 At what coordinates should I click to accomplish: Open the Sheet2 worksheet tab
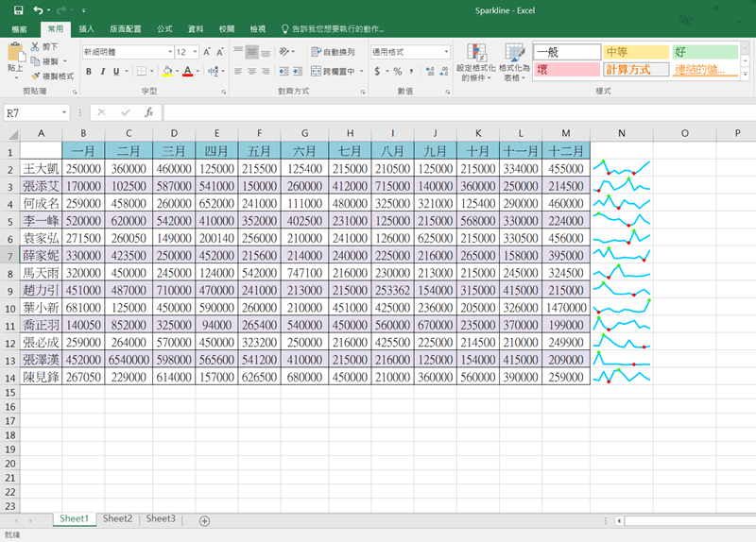pos(117,518)
